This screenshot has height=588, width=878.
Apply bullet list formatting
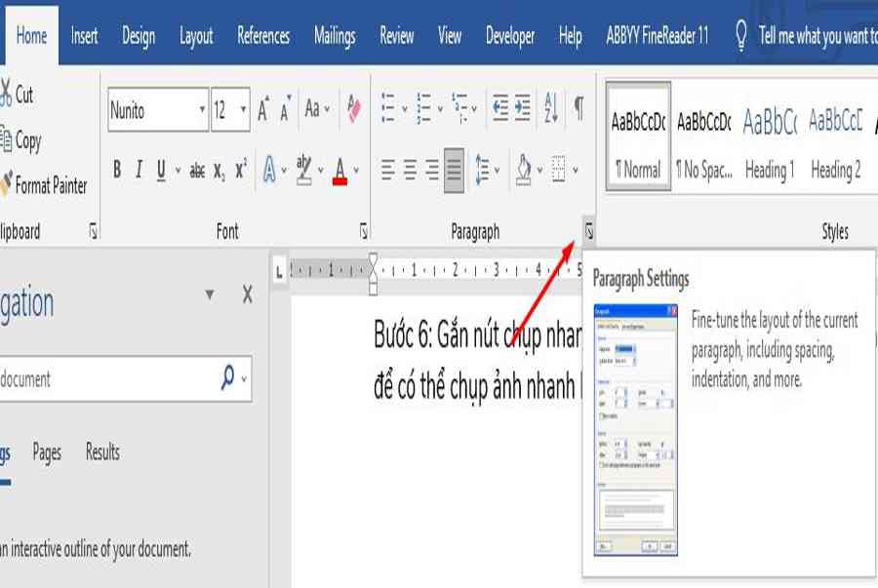388,107
